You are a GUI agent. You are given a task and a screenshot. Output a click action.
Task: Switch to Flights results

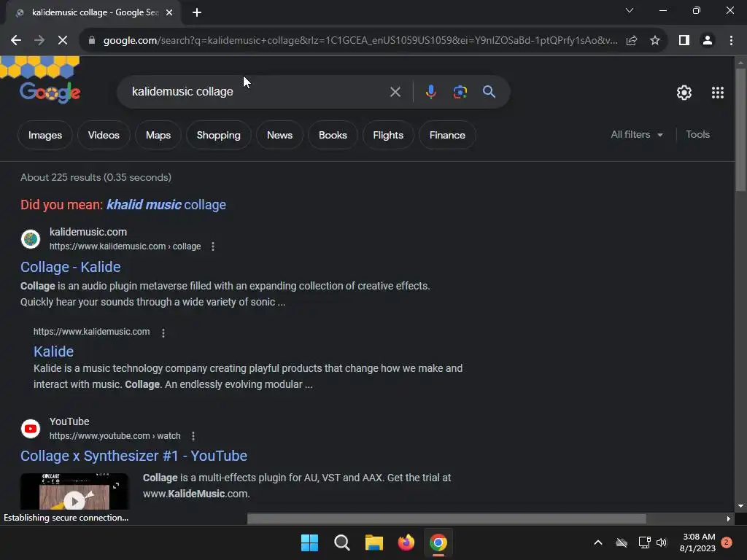tap(388, 135)
